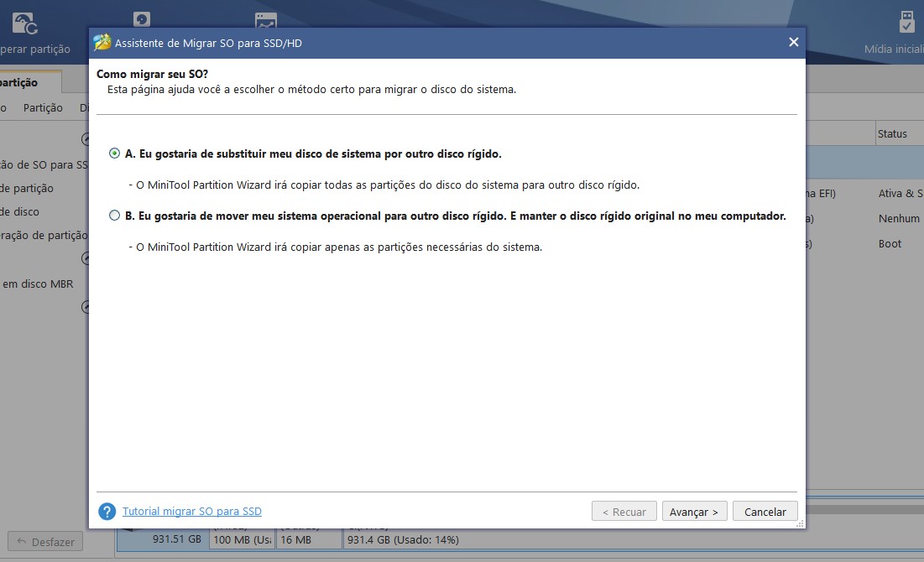Click the space analyzer toolbar icon behind dialog
The height and width of the screenshot is (562, 924).
click(x=266, y=21)
